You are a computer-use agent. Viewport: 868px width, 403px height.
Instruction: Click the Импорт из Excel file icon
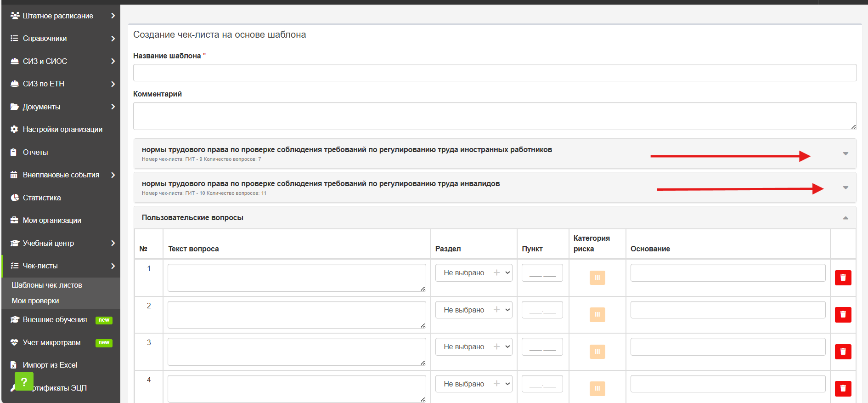coord(13,365)
